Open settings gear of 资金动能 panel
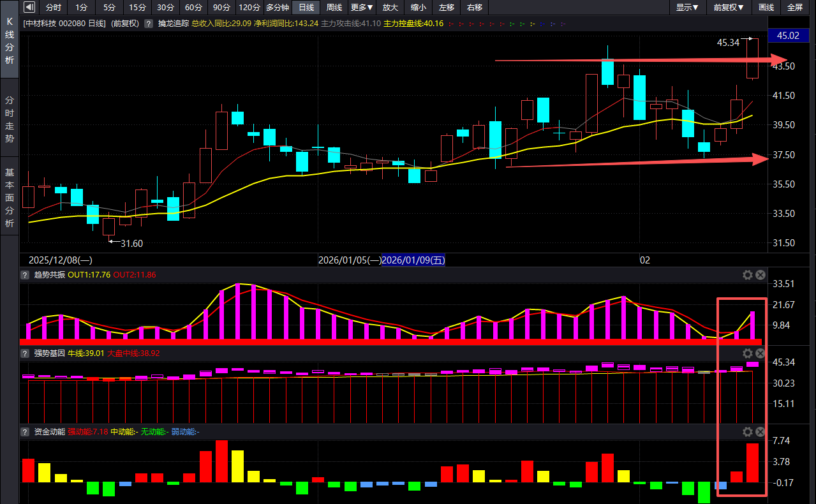816x504 pixels. pyautogui.click(x=748, y=432)
